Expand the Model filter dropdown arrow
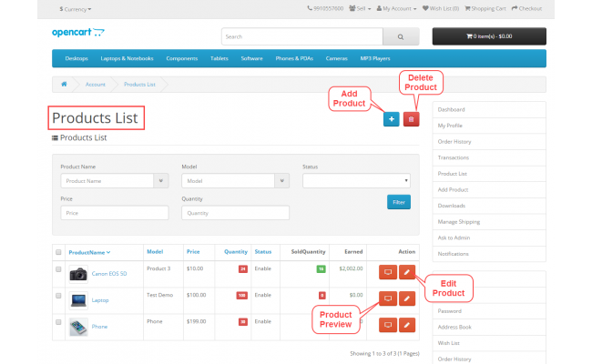 281,181
